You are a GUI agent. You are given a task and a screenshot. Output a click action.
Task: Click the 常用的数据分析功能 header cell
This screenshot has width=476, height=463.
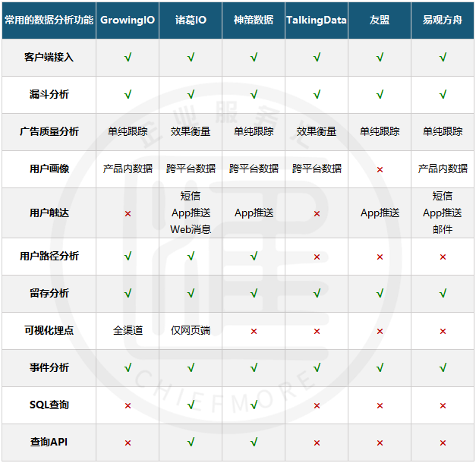click(49, 20)
